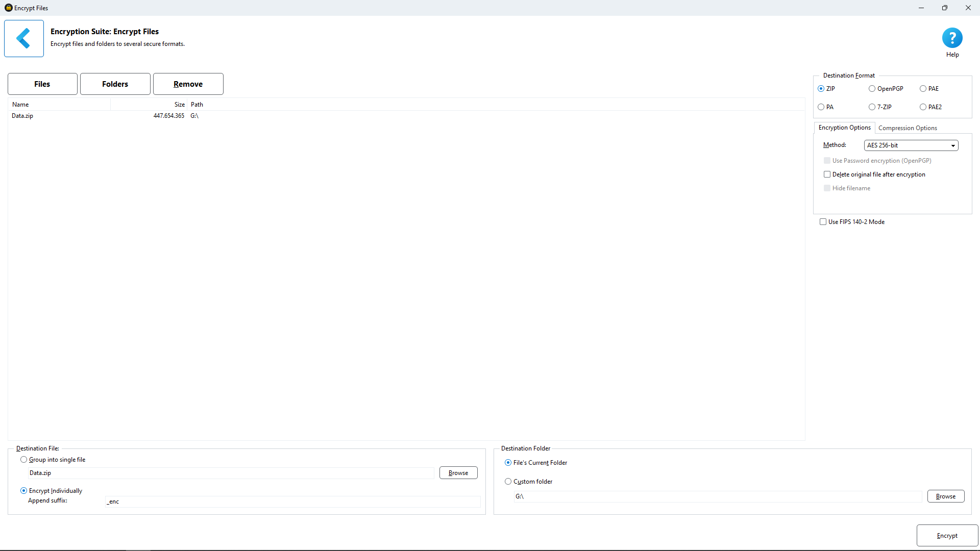This screenshot has height=551, width=980.
Task: Enable Use FIPS 140-2 Mode
Action: tap(822, 221)
